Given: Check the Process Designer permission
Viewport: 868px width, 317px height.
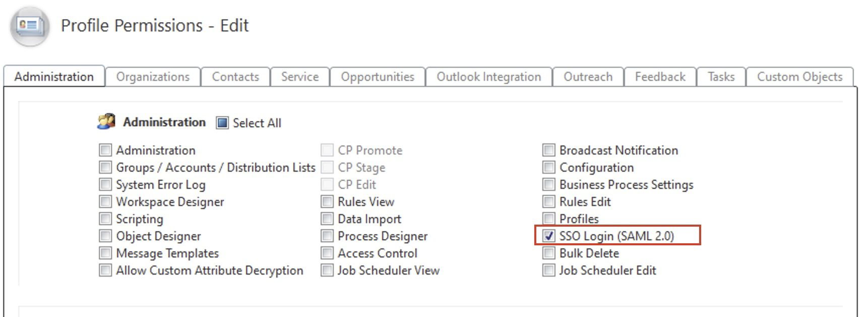Looking at the screenshot, I should click(x=327, y=235).
